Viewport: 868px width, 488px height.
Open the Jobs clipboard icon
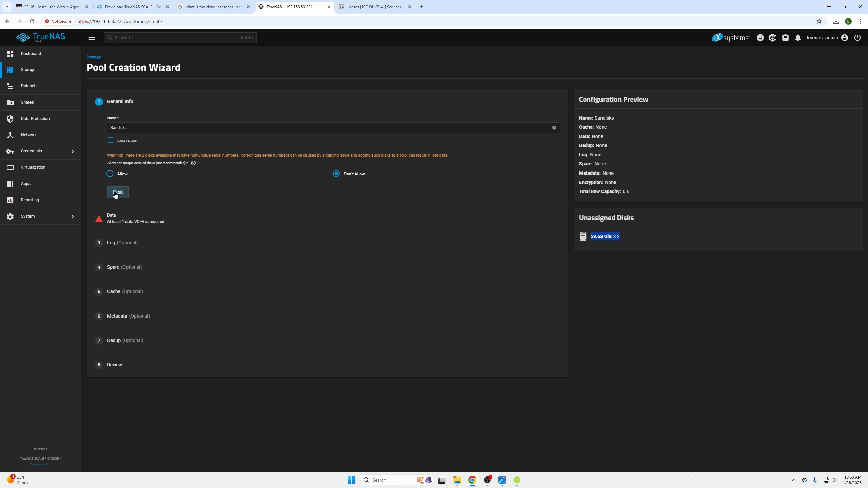coord(785,38)
